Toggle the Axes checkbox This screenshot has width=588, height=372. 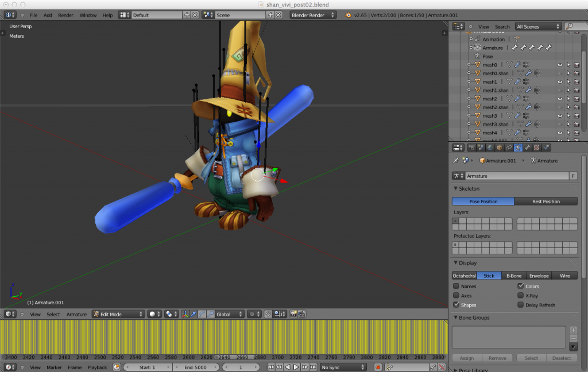pyautogui.click(x=456, y=296)
